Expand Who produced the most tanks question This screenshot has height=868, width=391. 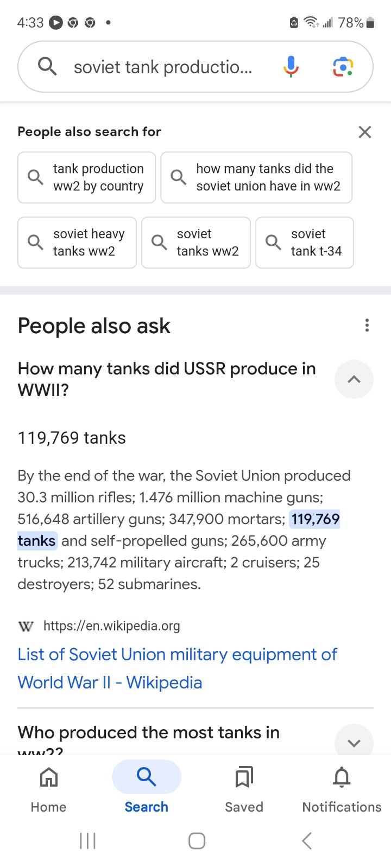tap(354, 742)
